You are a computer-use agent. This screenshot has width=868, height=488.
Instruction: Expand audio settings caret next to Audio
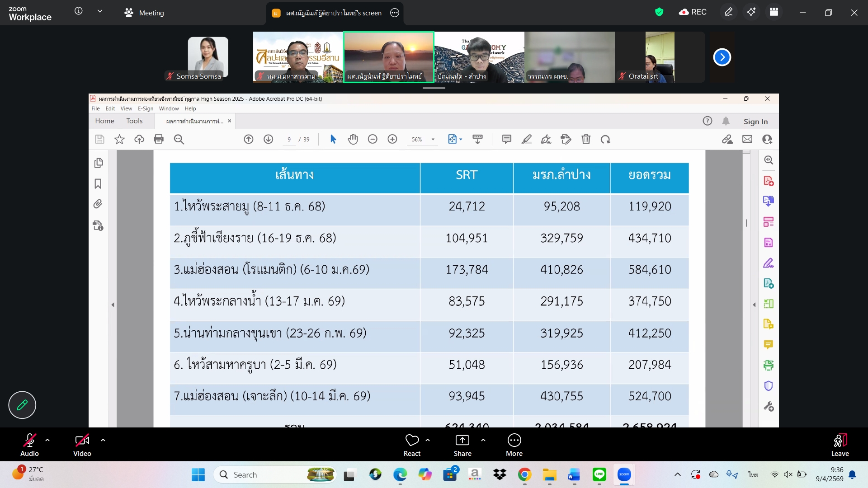pyautogui.click(x=47, y=440)
